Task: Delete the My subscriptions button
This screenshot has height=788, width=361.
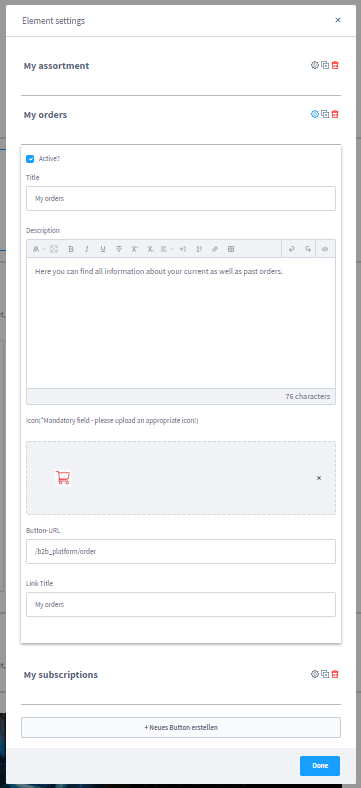Action: pyautogui.click(x=336, y=674)
